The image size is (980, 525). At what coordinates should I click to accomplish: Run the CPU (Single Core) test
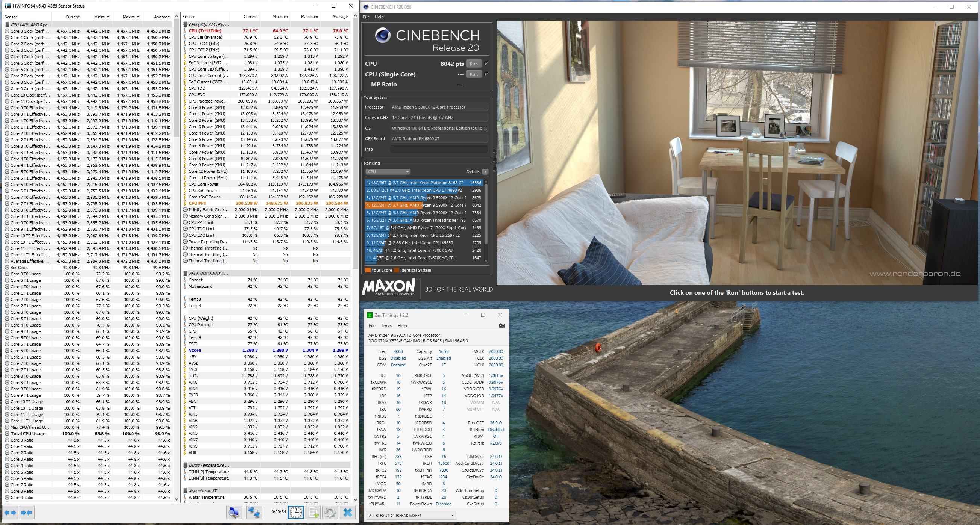tap(474, 74)
